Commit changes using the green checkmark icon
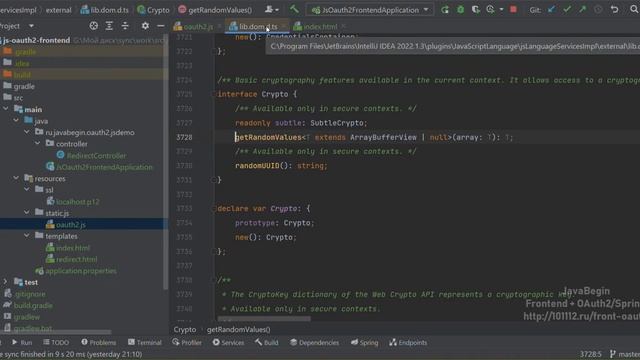 (x=567, y=9)
